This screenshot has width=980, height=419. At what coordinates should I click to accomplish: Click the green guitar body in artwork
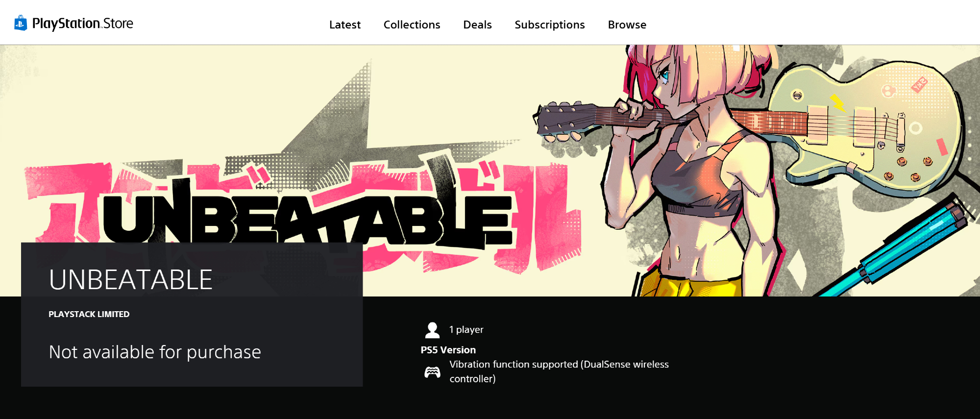867,127
